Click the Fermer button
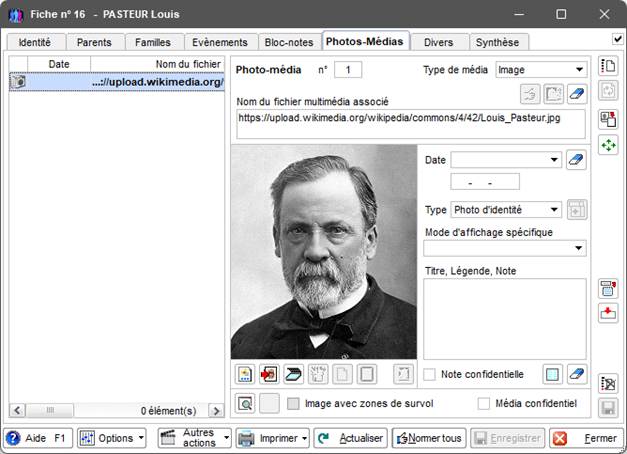Viewport: 627px width, 454px height. (x=585, y=438)
